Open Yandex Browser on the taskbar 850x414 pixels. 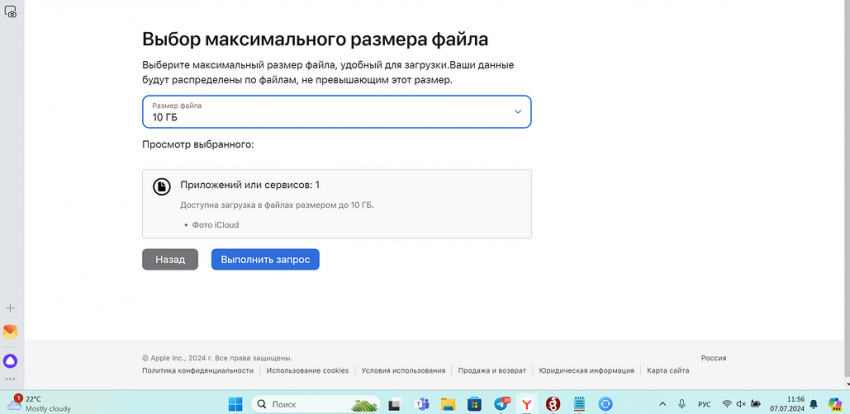(x=527, y=404)
